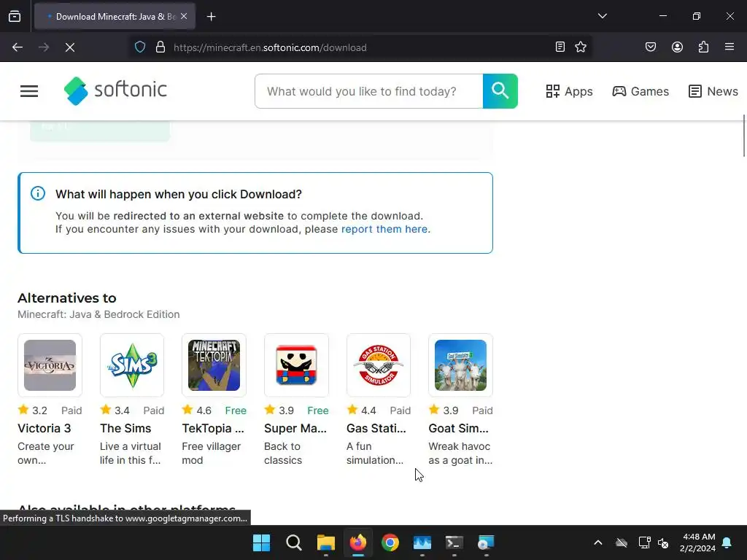Click 'Gas Stati...' title link
Viewport: 747px width, 560px height.
coord(376,428)
